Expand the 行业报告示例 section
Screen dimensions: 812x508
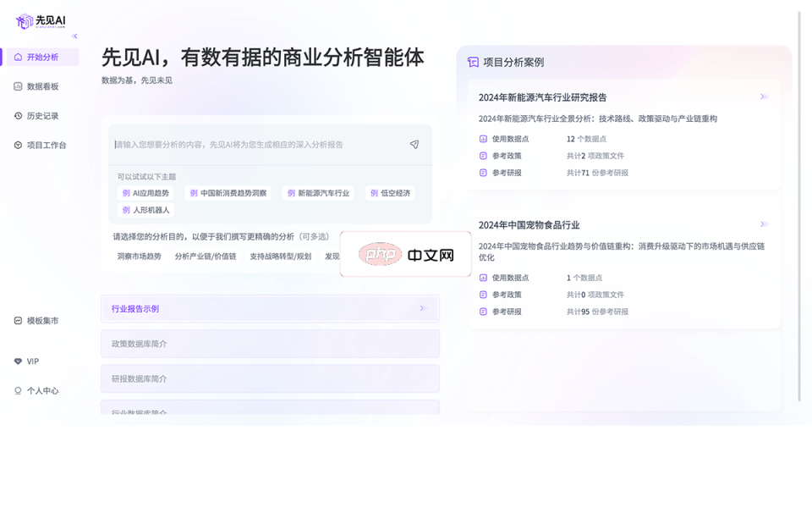271,309
